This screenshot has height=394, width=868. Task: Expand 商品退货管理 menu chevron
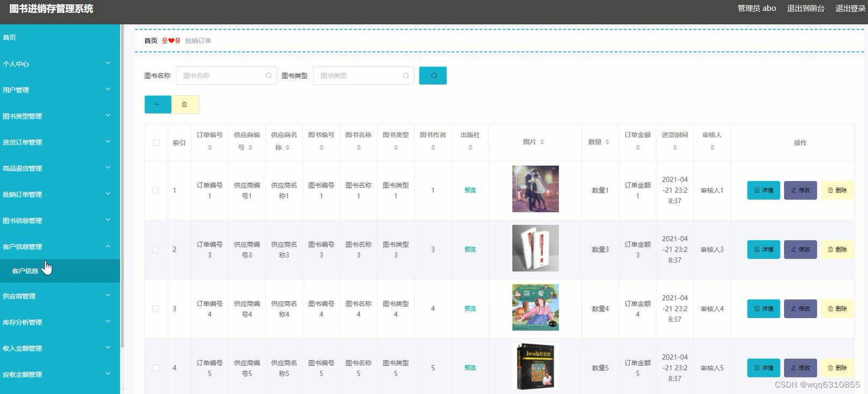pyautogui.click(x=108, y=167)
